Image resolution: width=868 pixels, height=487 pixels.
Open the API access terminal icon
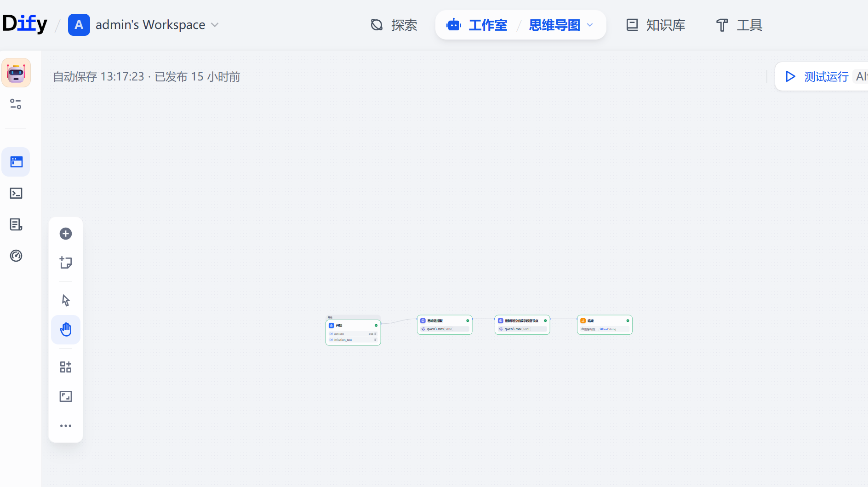click(16, 193)
